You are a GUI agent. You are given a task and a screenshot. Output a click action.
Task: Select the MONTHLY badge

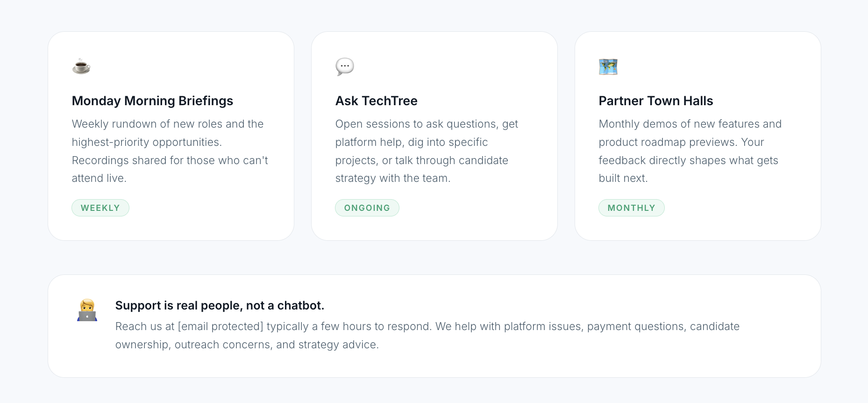tap(631, 208)
